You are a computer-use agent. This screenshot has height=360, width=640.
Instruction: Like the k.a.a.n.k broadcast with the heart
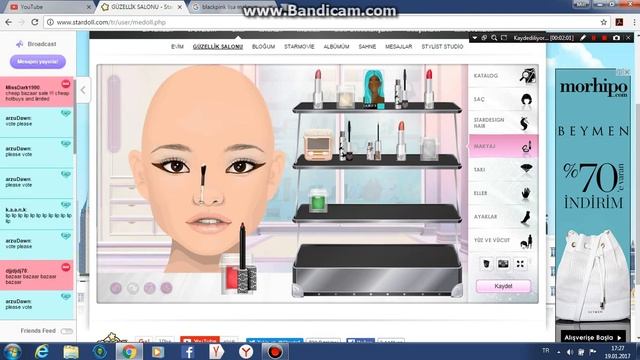pos(66,204)
